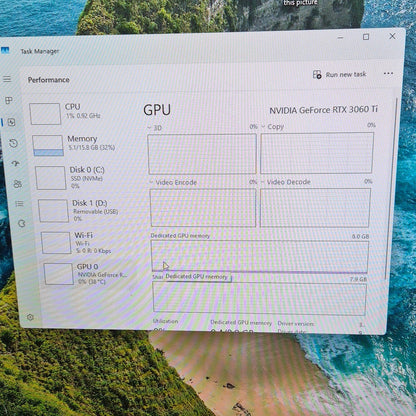This screenshot has height=416, width=416.
Task: Click the Task Manager app icon
Action: (x=5, y=50)
